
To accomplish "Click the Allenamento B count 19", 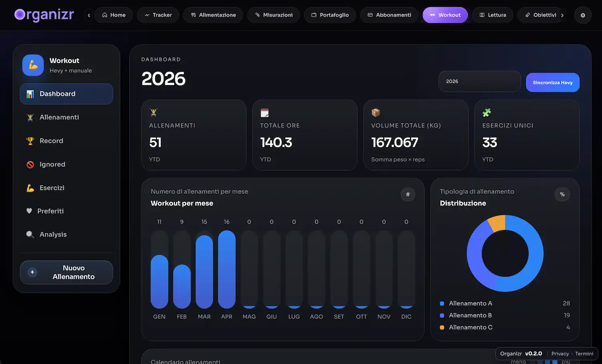I will pyautogui.click(x=567, y=315).
